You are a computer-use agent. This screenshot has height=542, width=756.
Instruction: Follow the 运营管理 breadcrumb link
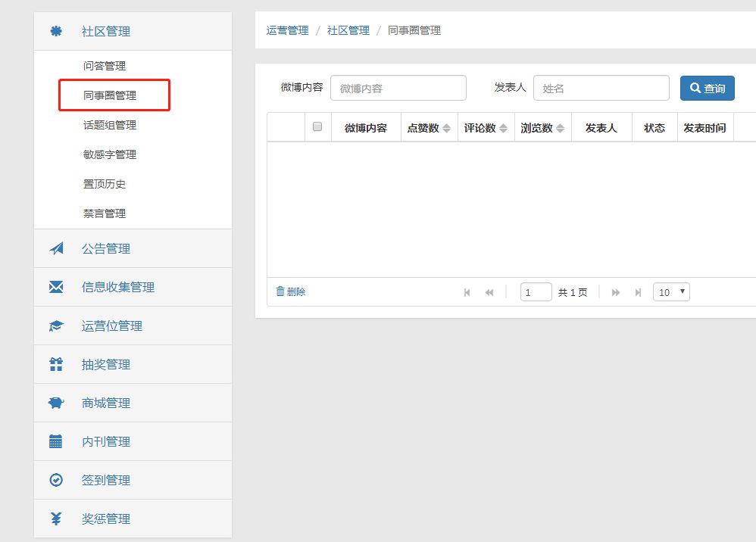point(287,30)
